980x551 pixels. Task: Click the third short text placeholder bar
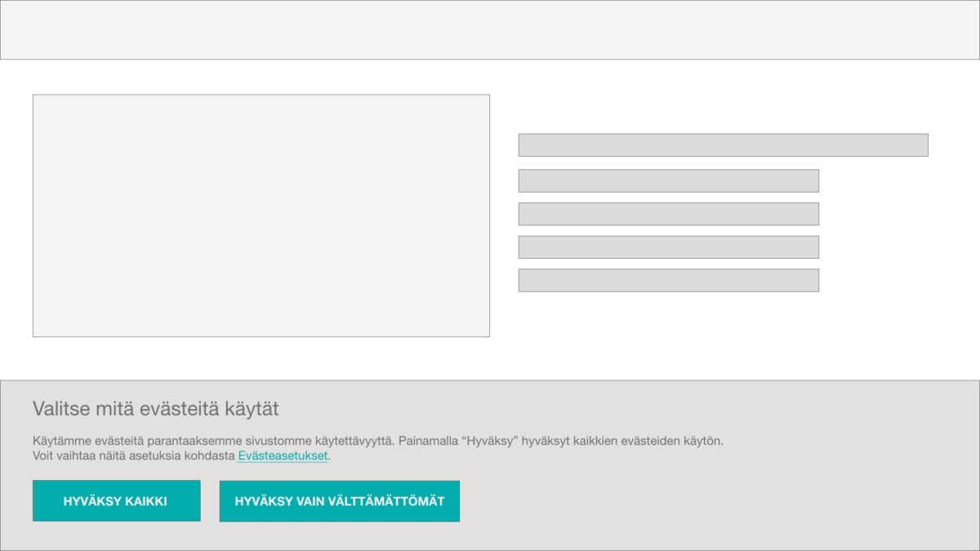[668, 247]
